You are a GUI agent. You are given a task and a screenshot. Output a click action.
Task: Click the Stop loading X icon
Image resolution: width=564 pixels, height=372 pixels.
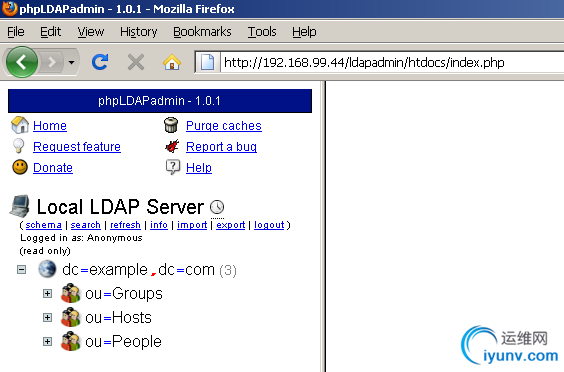click(136, 62)
